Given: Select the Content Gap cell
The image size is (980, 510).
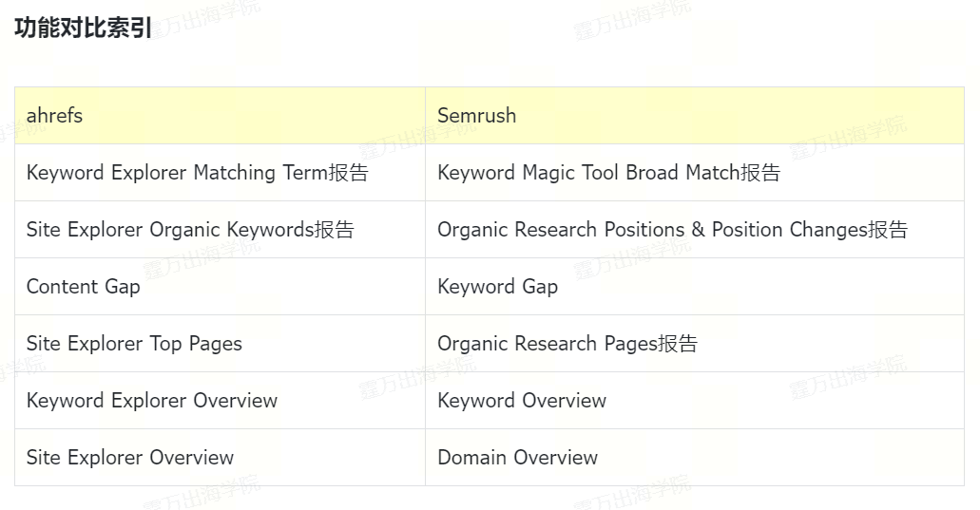Looking at the screenshot, I should point(84,287).
